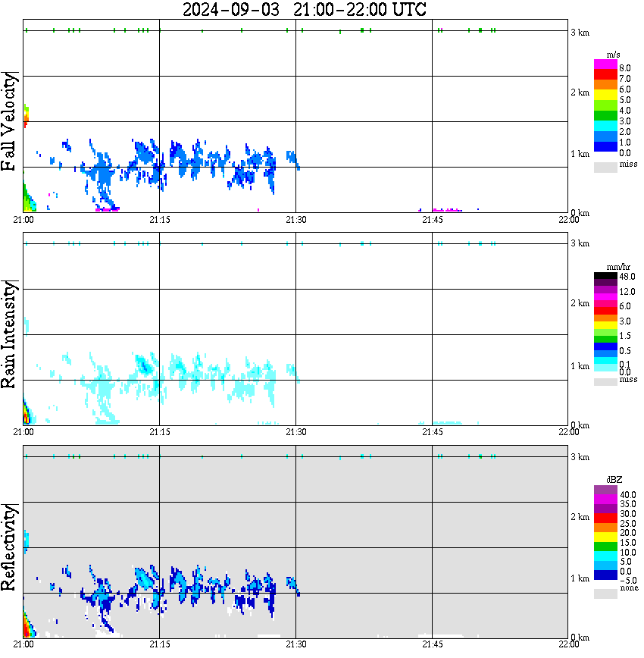Click the gray miss swatch in the mm/hr legend
Viewport: 644px width, 658px height.
tap(605, 382)
